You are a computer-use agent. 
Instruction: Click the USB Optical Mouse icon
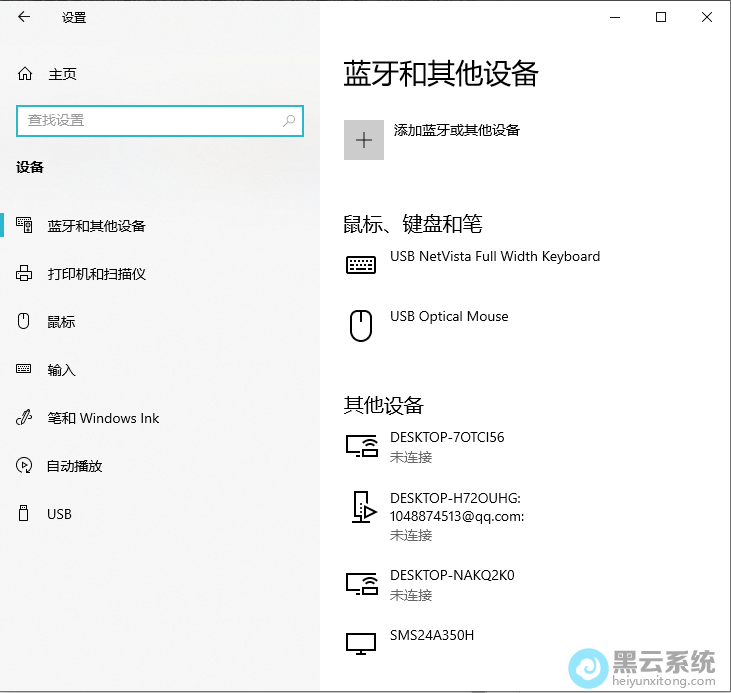click(360, 325)
